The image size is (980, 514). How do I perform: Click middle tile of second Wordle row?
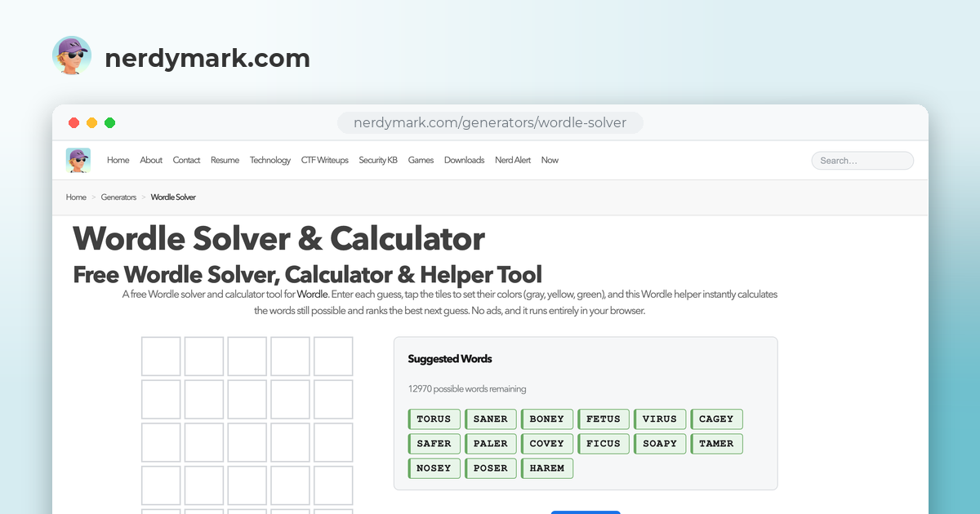(247, 400)
